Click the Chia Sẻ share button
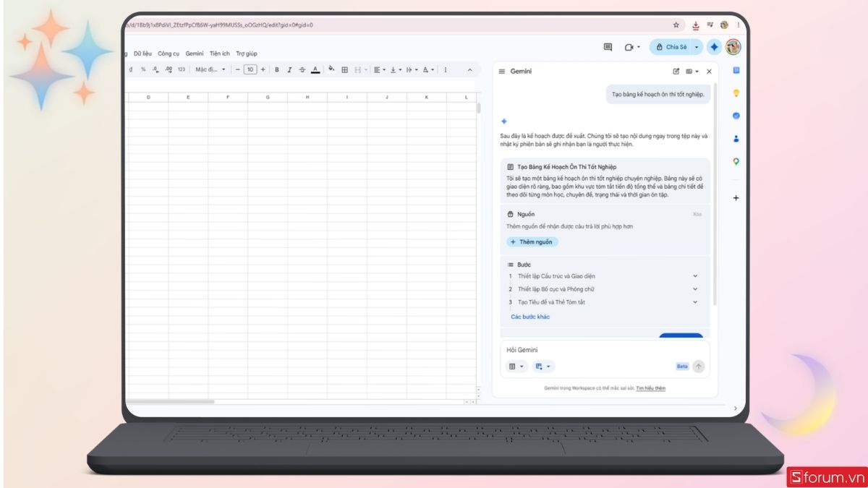 [x=671, y=47]
